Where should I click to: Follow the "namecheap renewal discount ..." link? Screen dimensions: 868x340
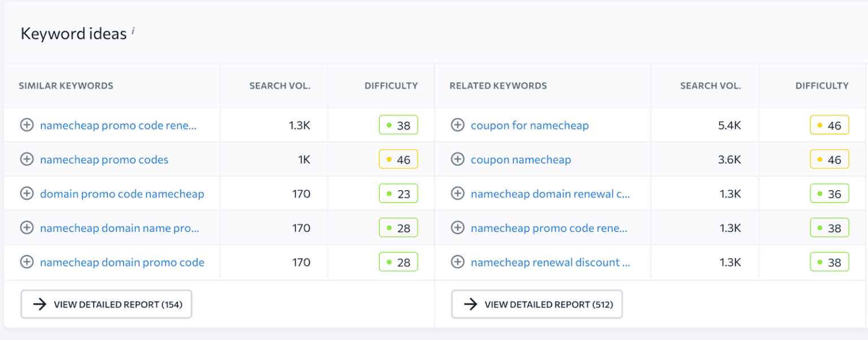click(550, 262)
